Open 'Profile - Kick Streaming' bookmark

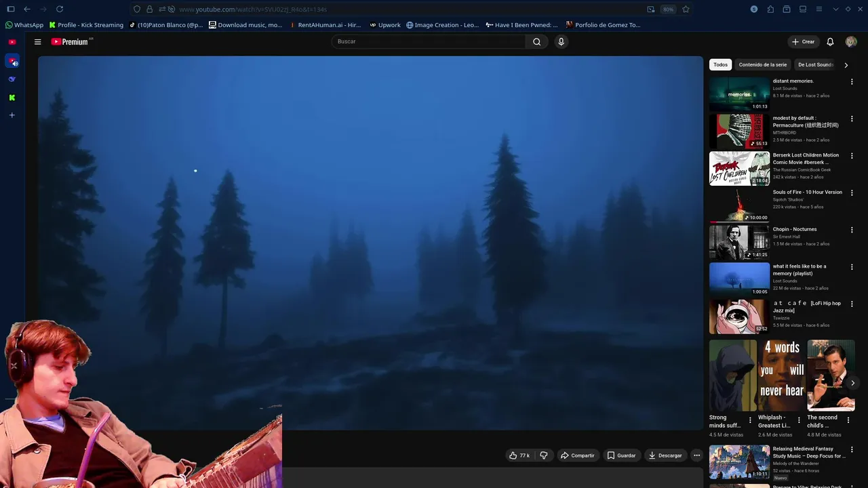[86, 25]
